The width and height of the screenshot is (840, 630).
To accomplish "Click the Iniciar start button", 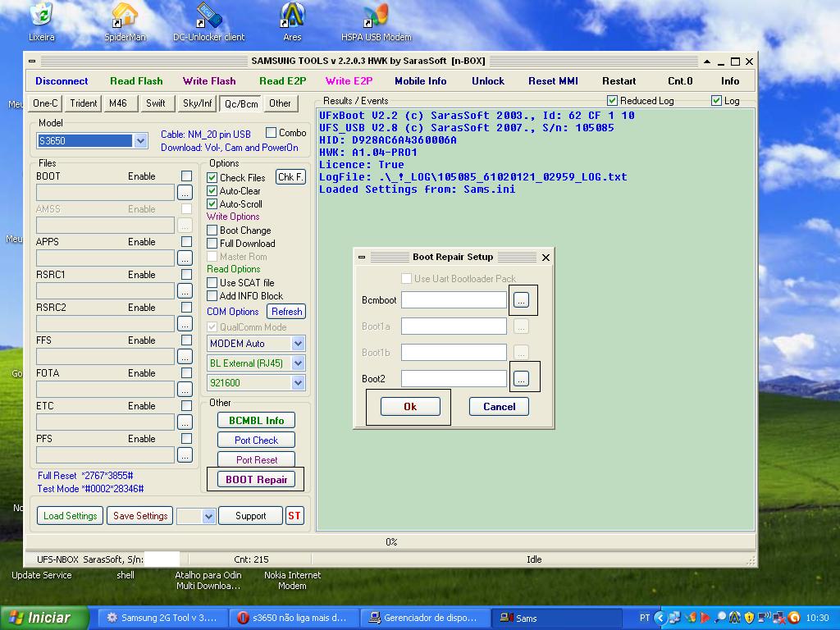I will pyautogui.click(x=44, y=618).
